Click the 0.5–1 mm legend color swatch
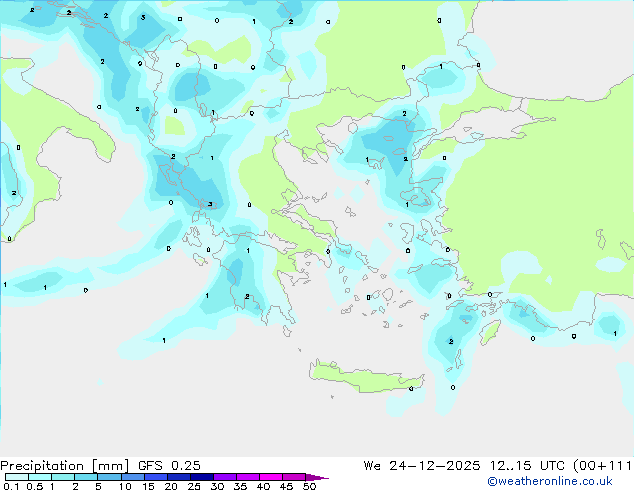The width and height of the screenshot is (634, 490). point(40,477)
